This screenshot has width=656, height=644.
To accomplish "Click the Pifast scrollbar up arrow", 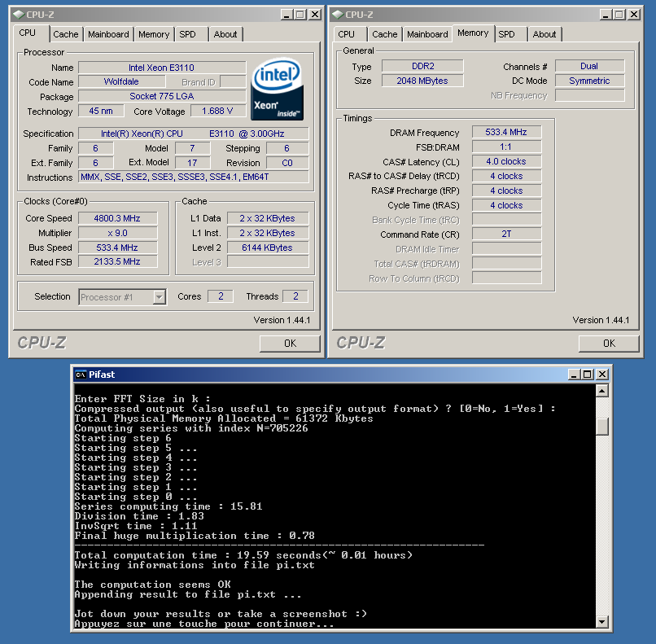I will pos(602,392).
